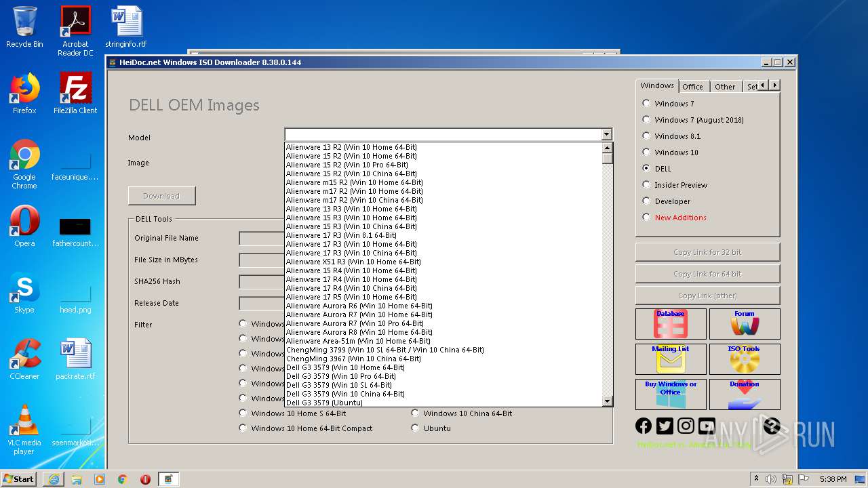Open Google Chrome desktop shortcut

[x=24, y=164]
